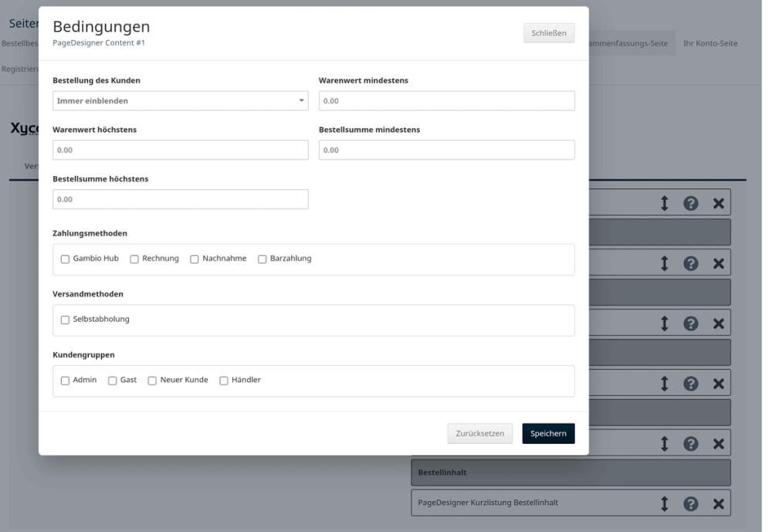This screenshot has width=772, height=532.
Task: Click the Zahlungsmethoden section label
Action: (90, 233)
